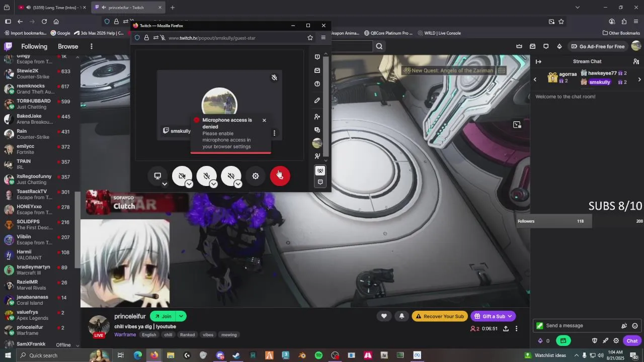Screen dimensions: 644x362
Task: Show next gift leaderboard entry arrow
Action: pyautogui.click(x=639, y=79)
